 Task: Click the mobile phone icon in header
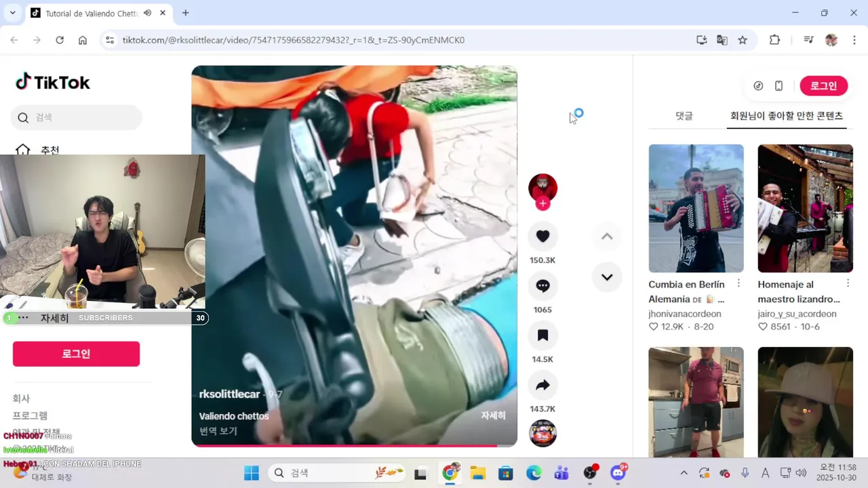[x=778, y=85]
